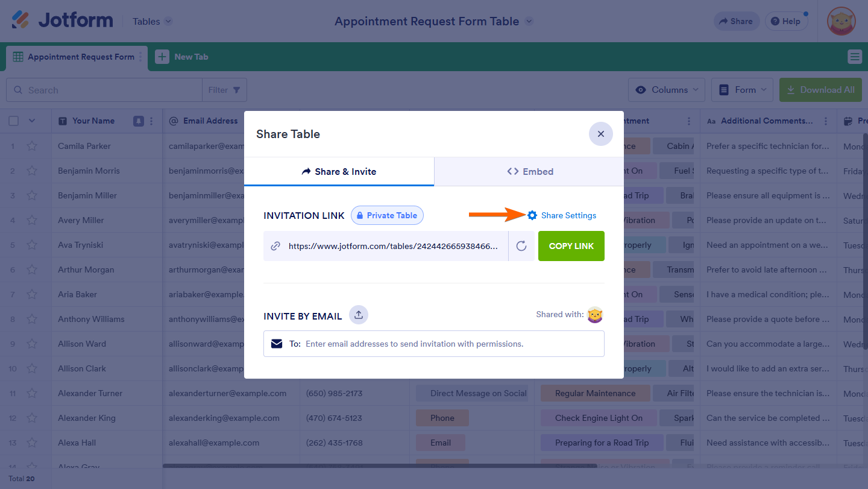Close the Share Table dialog
Image resolution: width=868 pixels, height=489 pixels.
tap(600, 134)
